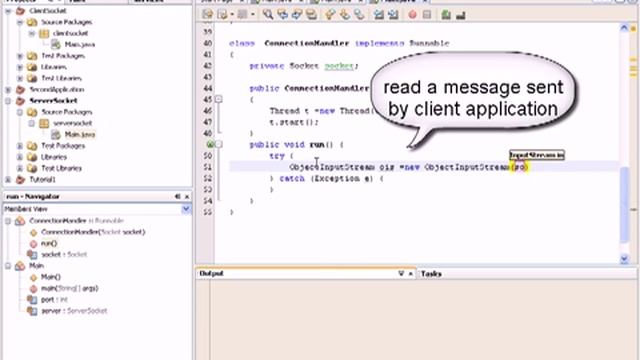
Task: Switch to the Tasks tab
Action: [x=431, y=274]
